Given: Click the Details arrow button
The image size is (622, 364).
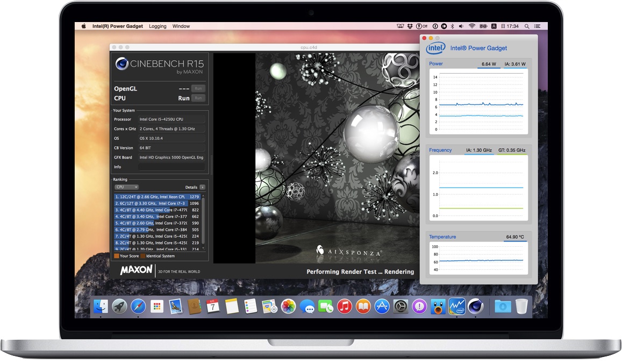Looking at the screenshot, I should coord(202,187).
